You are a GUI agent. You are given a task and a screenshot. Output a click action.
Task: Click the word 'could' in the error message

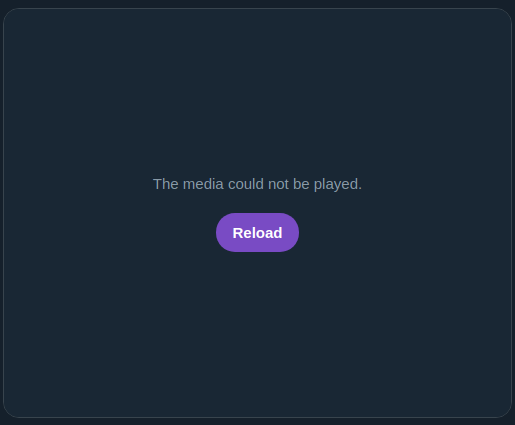coord(246,184)
